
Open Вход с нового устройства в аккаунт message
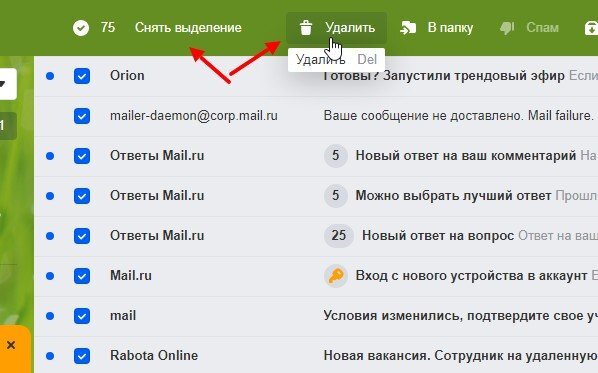pos(471,276)
